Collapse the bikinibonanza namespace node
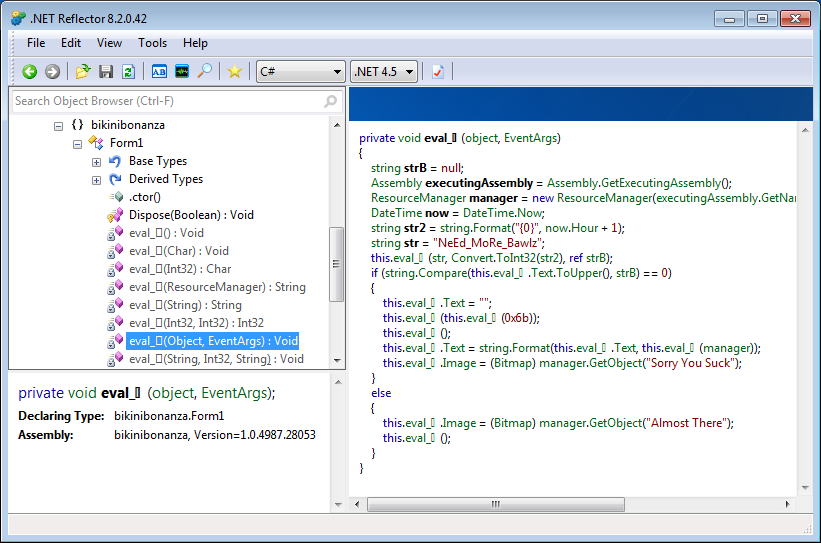 [x=58, y=126]
